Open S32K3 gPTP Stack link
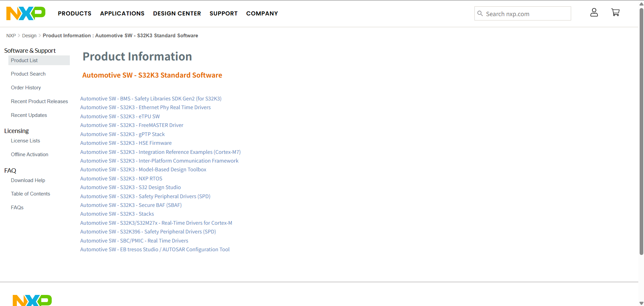The image size is (644, 306). click(123, 134)
